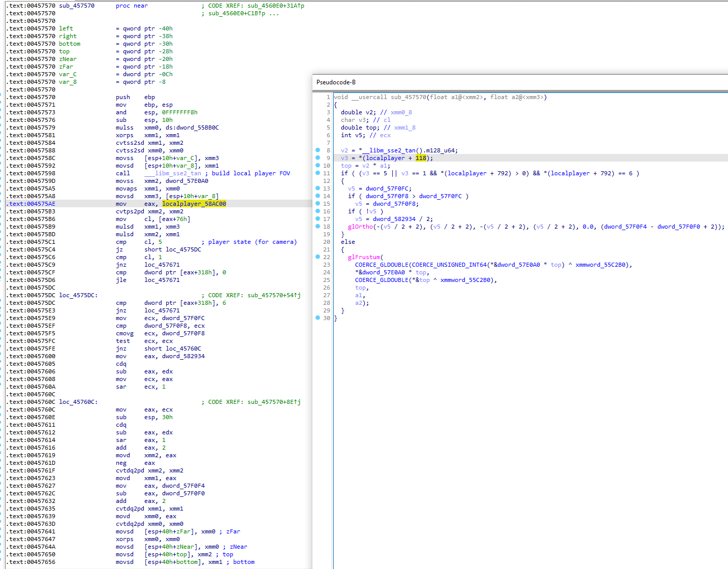Toggle breakpoint dot on pseudocode line 11
Viewport: 728px width, 569px height.
coord(318,173)
